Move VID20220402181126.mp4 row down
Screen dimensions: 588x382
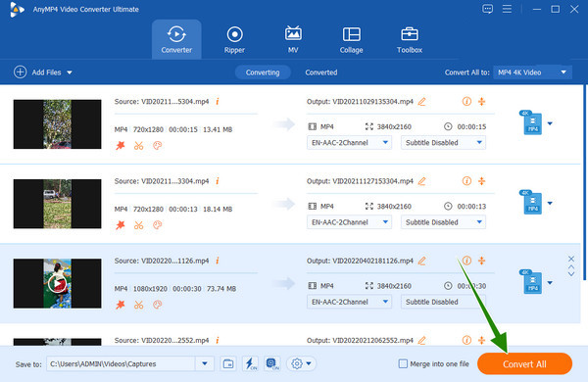[570, 274]
